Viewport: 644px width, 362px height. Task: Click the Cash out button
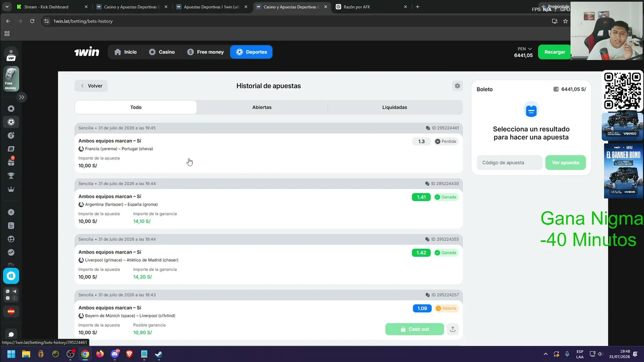pyautogui.click(x=415, y=329)
